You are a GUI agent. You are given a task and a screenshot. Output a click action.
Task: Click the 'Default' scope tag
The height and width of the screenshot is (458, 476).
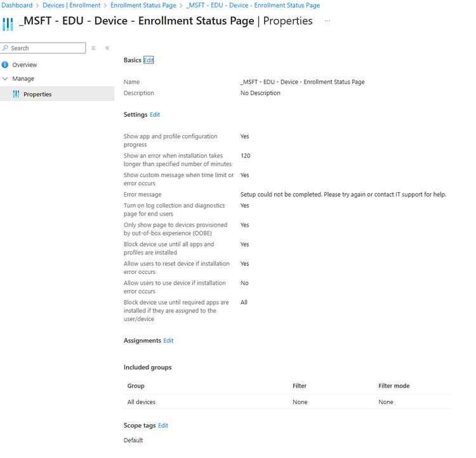point(133,440)
